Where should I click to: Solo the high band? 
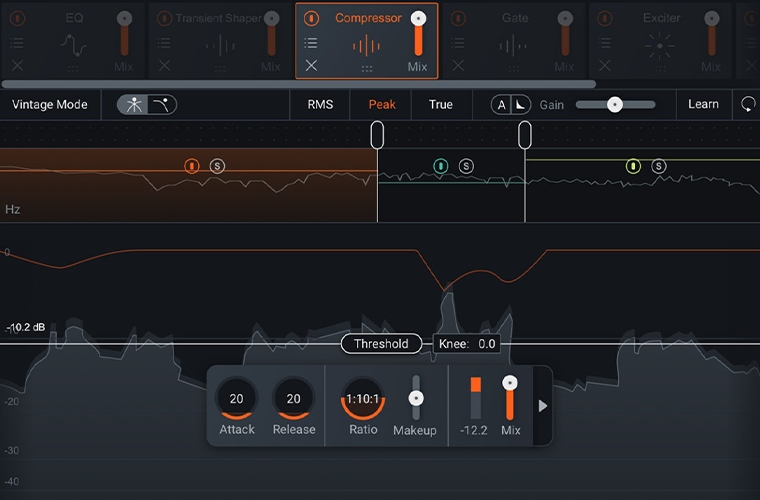[658, 166]
